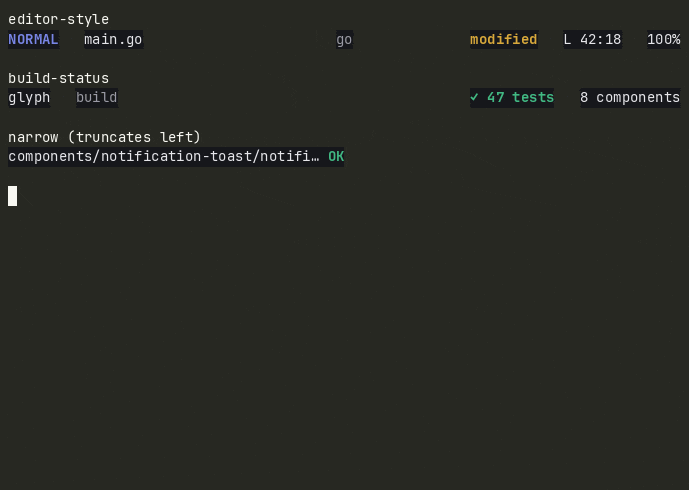Click the go filetype segment
The image size is (689, 490).
pos(344,40)
